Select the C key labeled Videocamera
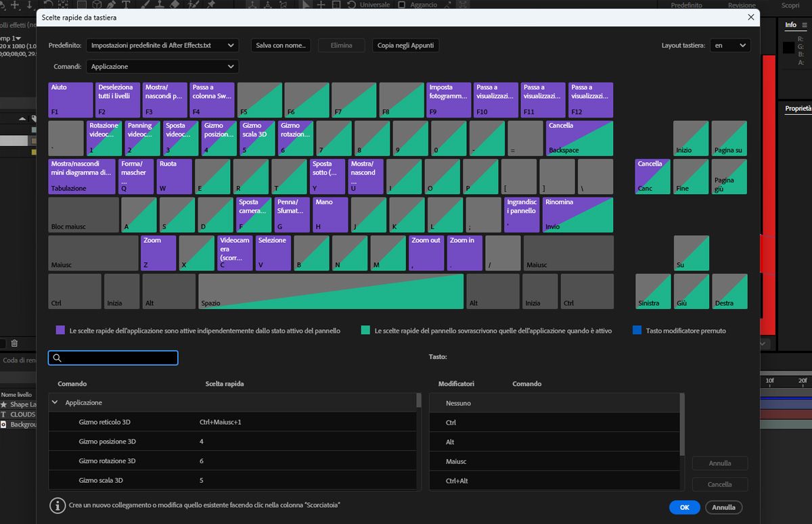812x524 pixels. 235,253
